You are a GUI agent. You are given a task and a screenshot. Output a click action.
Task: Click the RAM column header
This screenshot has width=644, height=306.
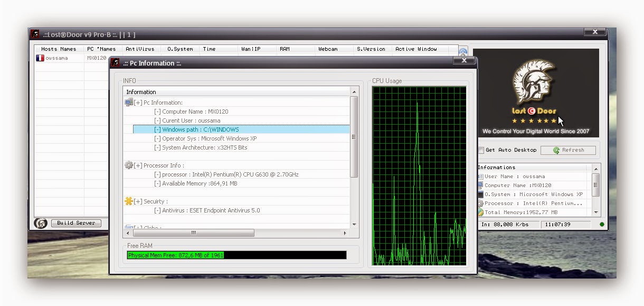pyautogui.click(x=296, y=49)
